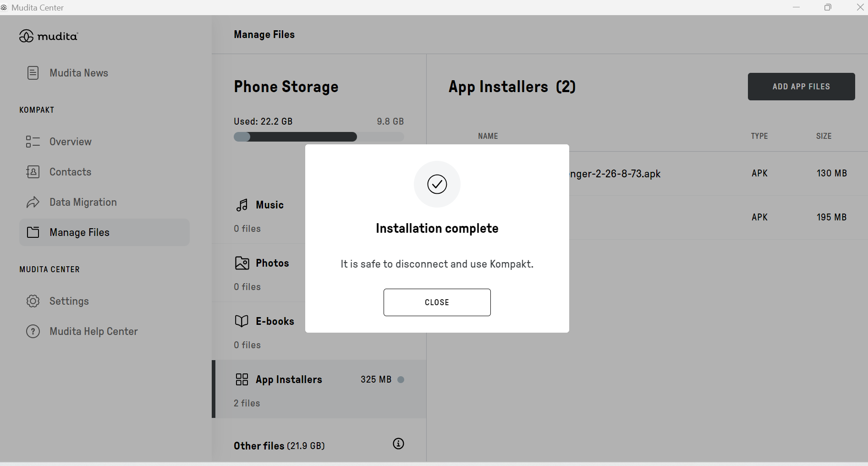Click the Mudita Center title bar icon
The width and height of the screenshot is (868, 466).
[x=4, y=7]
